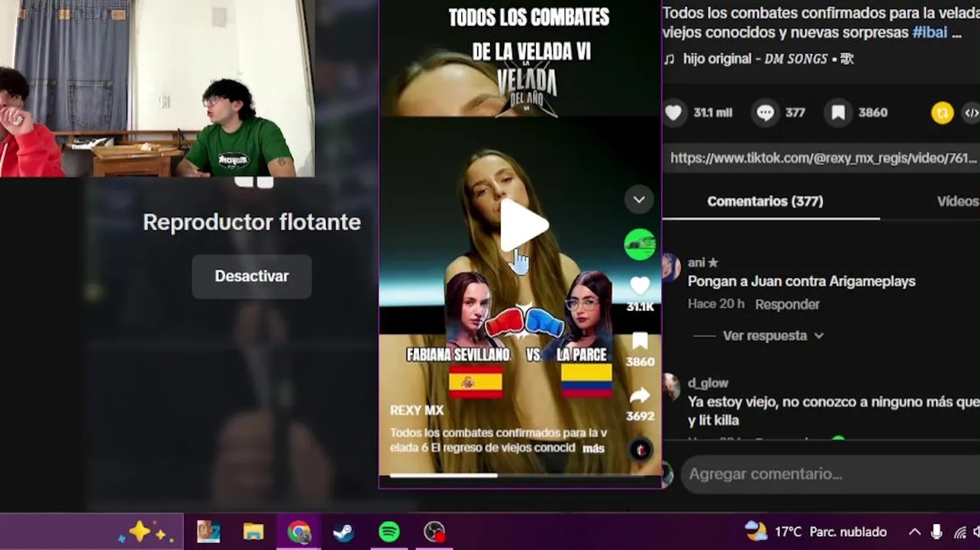The width and height of the screenshot is (980, 550).
Task: Click the network Wi-Fi tray icon
Action: [x=959, y=532]
